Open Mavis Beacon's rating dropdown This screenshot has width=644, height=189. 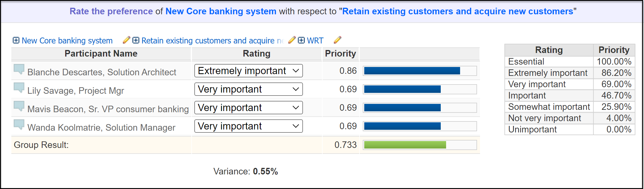click(248, 108)
